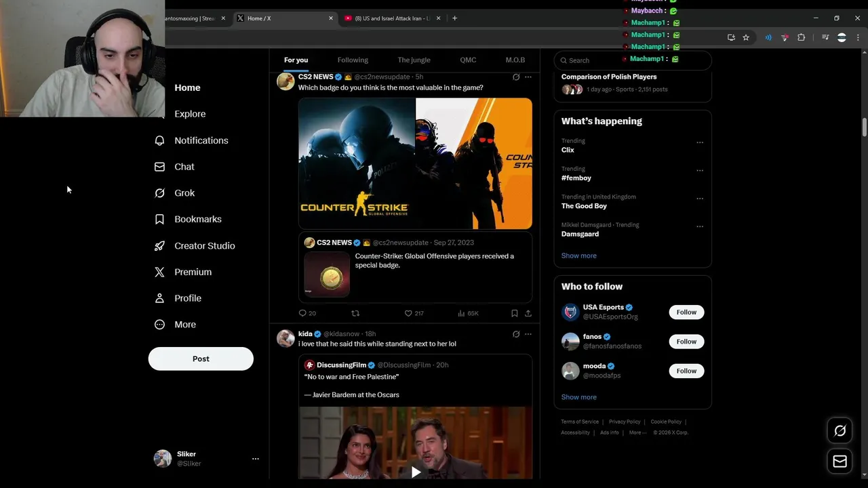Bookmark the CS2 NEWS post
The height and width of the screenshot is (488, 868).
(514, 313)
